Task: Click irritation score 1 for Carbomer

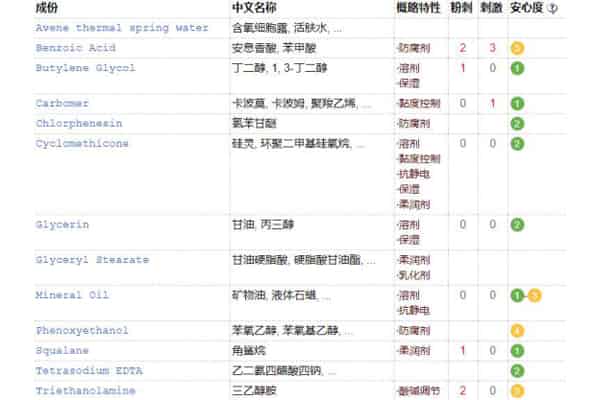Action: pos(492,104)
